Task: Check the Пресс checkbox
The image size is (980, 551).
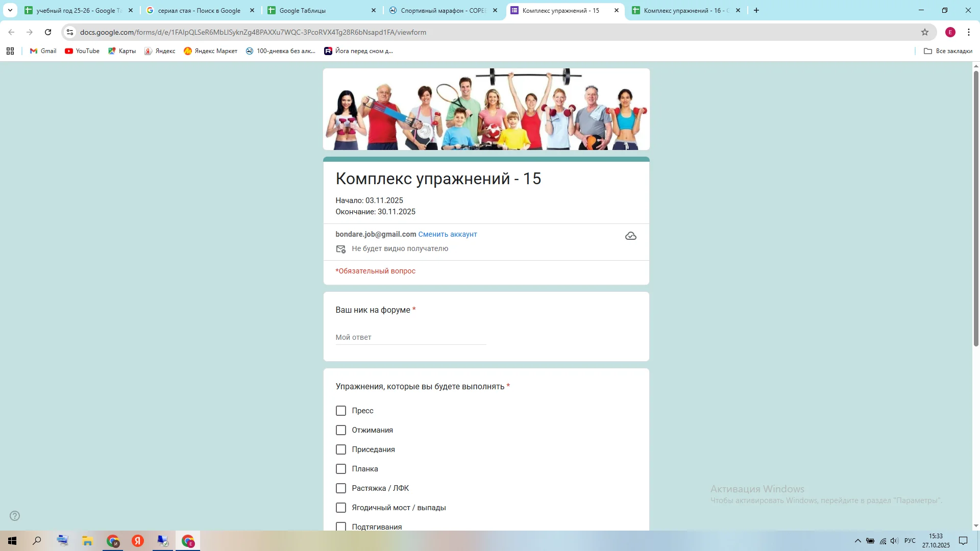Action: [341, 411]
